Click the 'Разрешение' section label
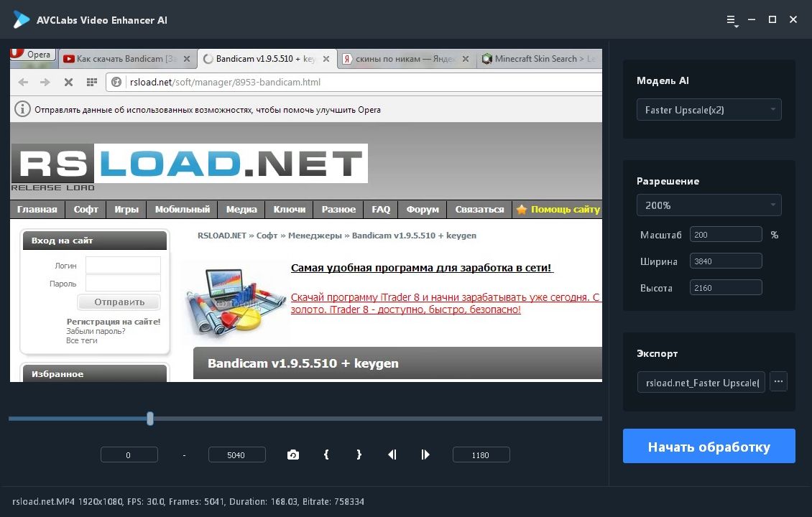The width and height of the screenshot is (812, 517). (668, 181)
